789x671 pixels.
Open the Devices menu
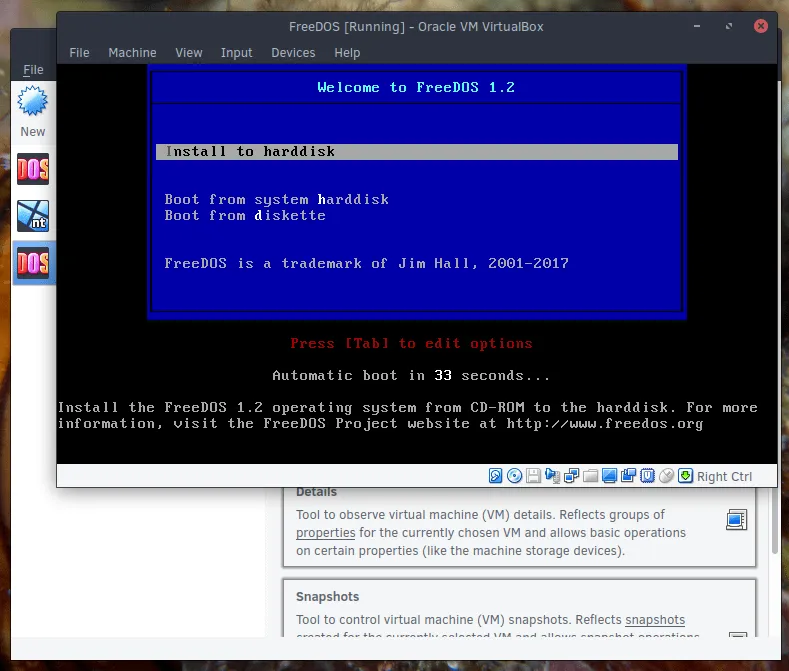click(x=293, y=53)
